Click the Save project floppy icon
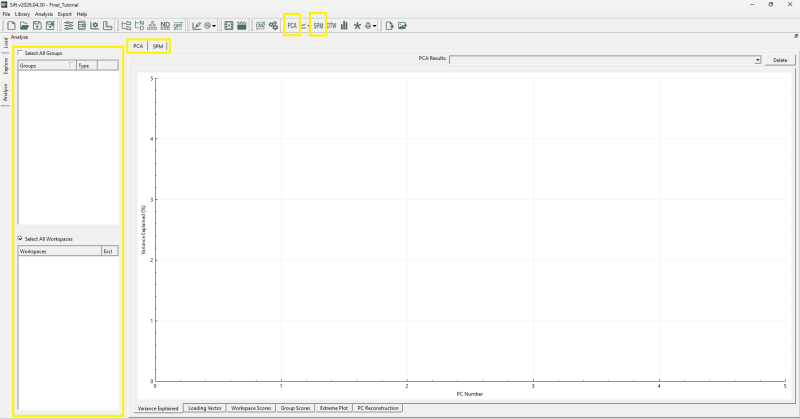800x419 pixels. pos(37,26)
